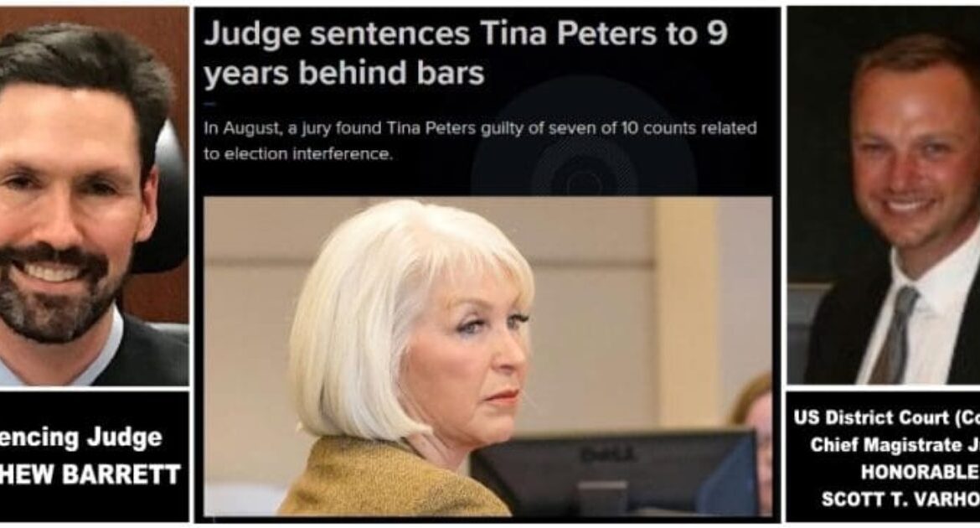Select the 'HEW BARRETT' name caption
The width and height of the screenshot is (980, 528).
90,475
